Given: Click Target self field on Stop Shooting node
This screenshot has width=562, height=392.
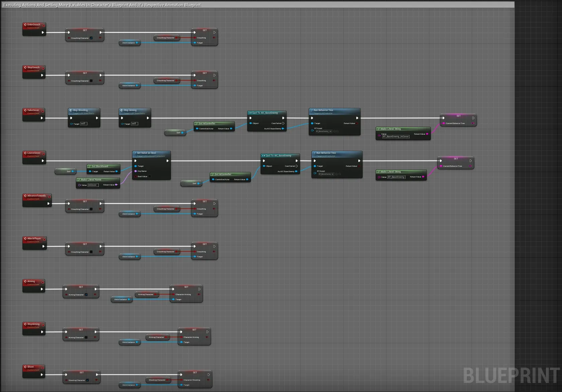Looking at the screenshot, I should pyautogui.click(x=84, y=124).
